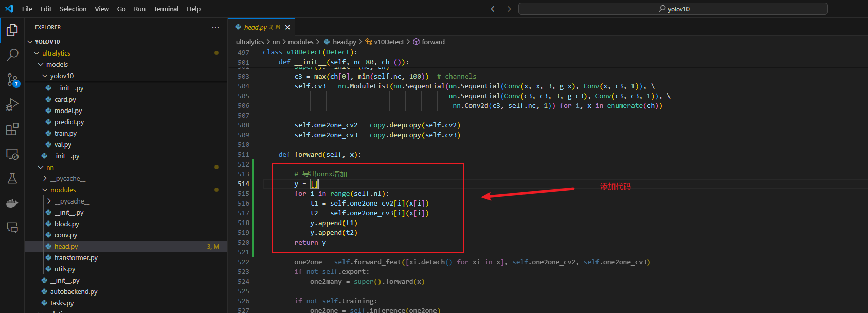Open the Help menu

pos(193,9)
